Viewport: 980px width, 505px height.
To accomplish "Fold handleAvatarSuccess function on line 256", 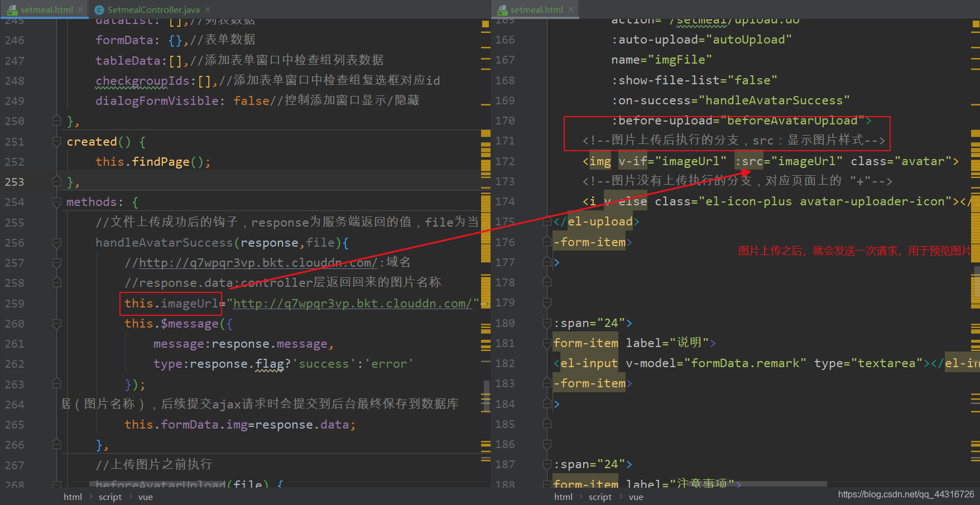I will pyautogui.click(x=56, y=243).
